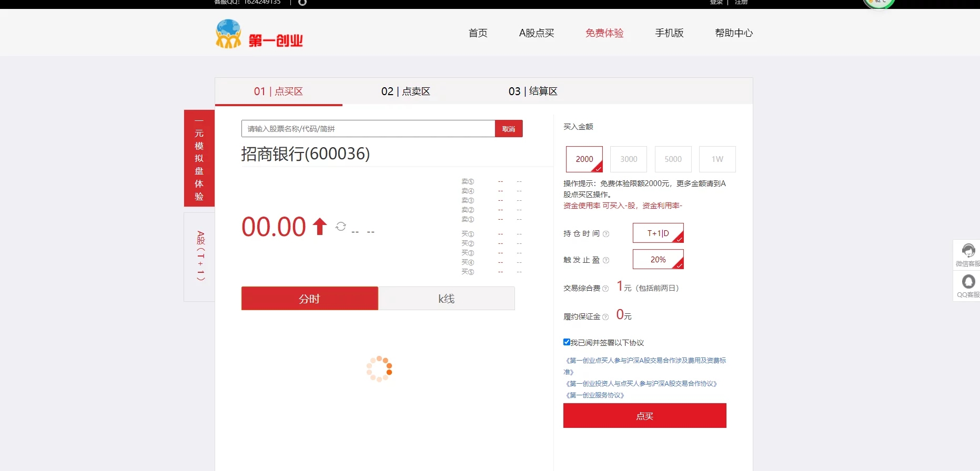Click the stock name search input field
The image size is (980, 471).
click(368, 129)
